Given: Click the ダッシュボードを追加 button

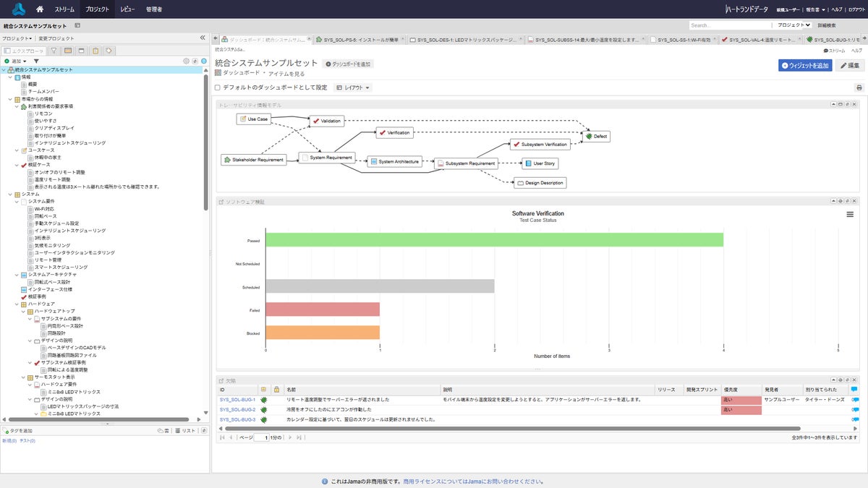Looking at the screenshot, I should pyautogui.click(x=348, y=64).
